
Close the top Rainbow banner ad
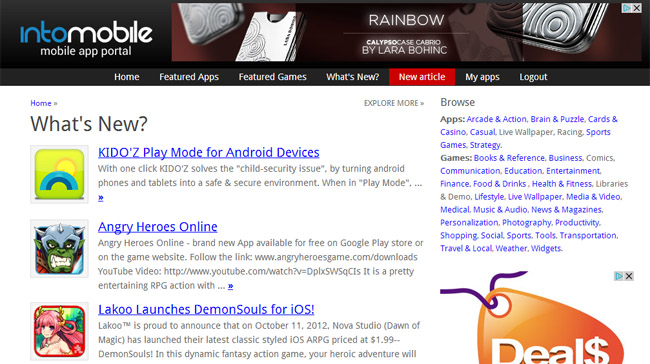637,8
